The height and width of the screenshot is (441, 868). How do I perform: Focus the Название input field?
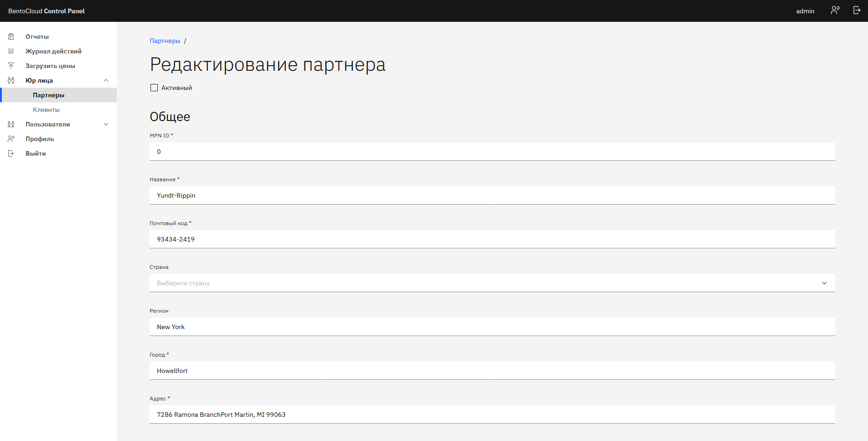(492, 195)
